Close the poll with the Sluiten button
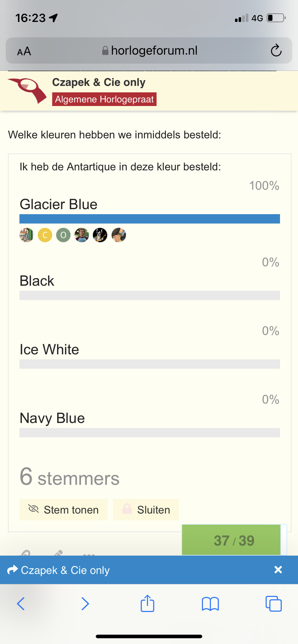 coord(146,510)
